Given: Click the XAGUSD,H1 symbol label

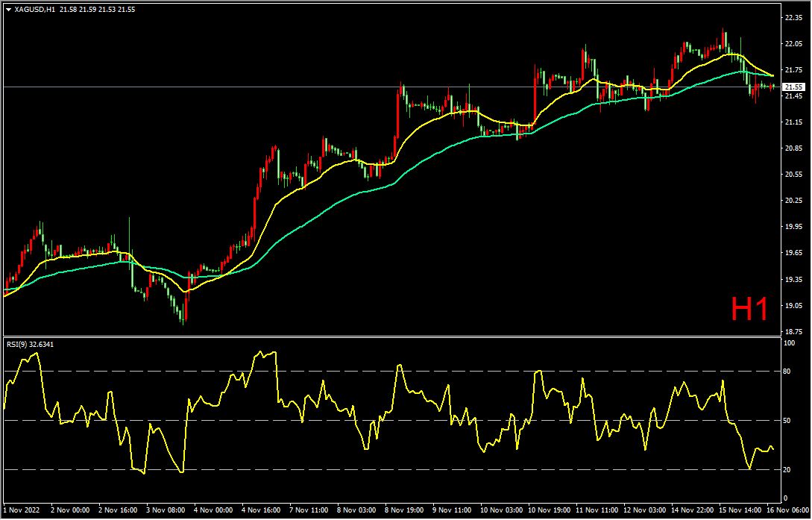Looking at the screenshot, I should click(x=35, y=9).
